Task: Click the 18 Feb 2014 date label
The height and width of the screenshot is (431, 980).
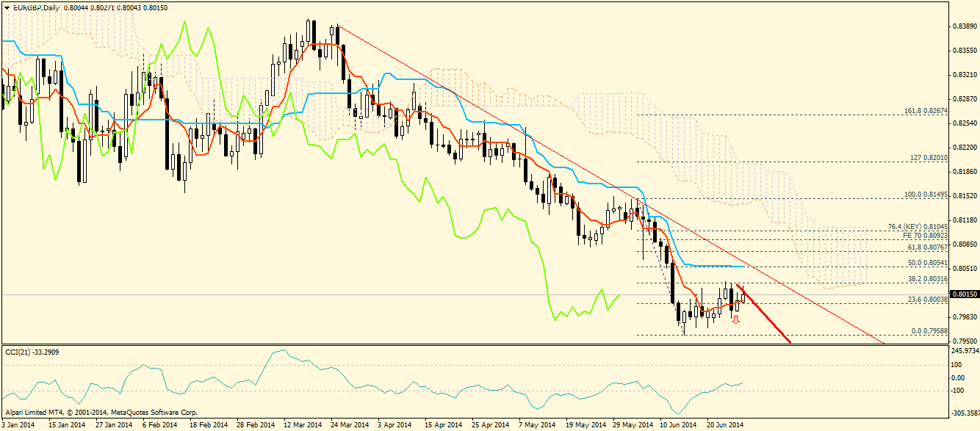Action: [x=208, y=425]
